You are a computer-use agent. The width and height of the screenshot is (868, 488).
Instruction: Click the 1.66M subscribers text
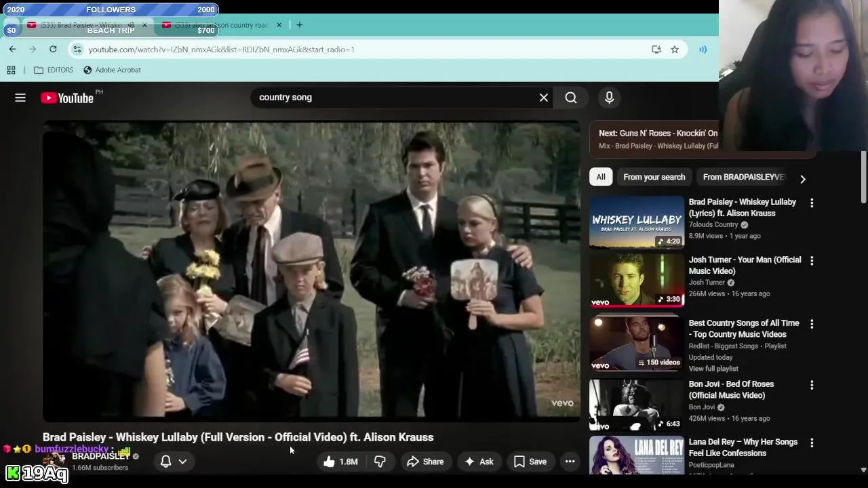[100, 468]
